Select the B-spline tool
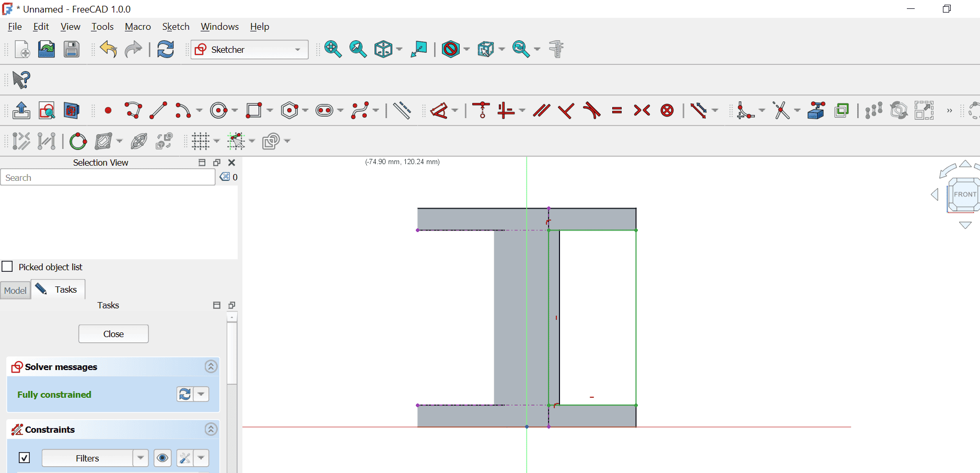Screen dimensions: 980x473 point(360,111)
